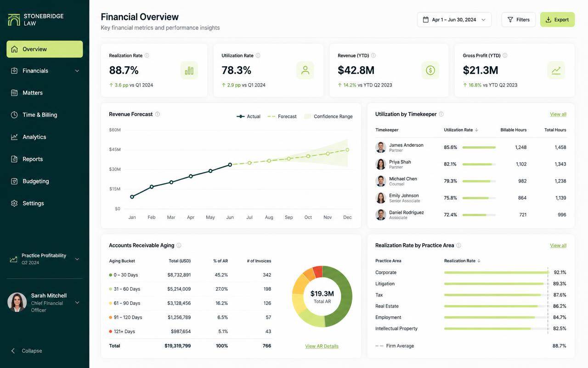Screen dimensions: 588x368
Task: Click the Accounts Receivable Aging info icon
Action: coord(179,246)
